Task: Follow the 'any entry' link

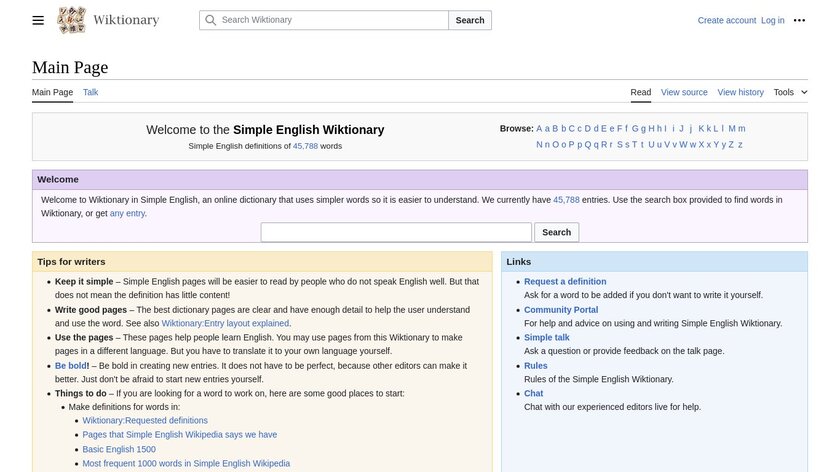Action: 128,213
